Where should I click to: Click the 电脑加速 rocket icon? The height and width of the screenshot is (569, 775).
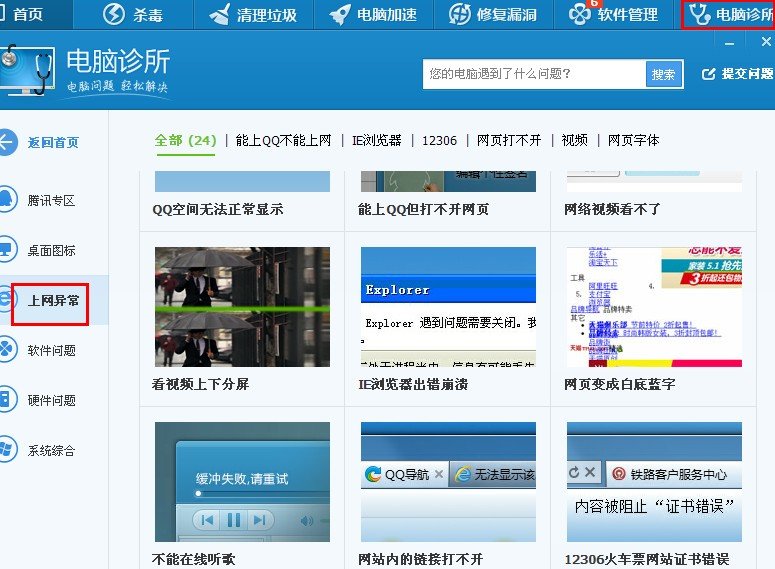(x=340, y=14)
